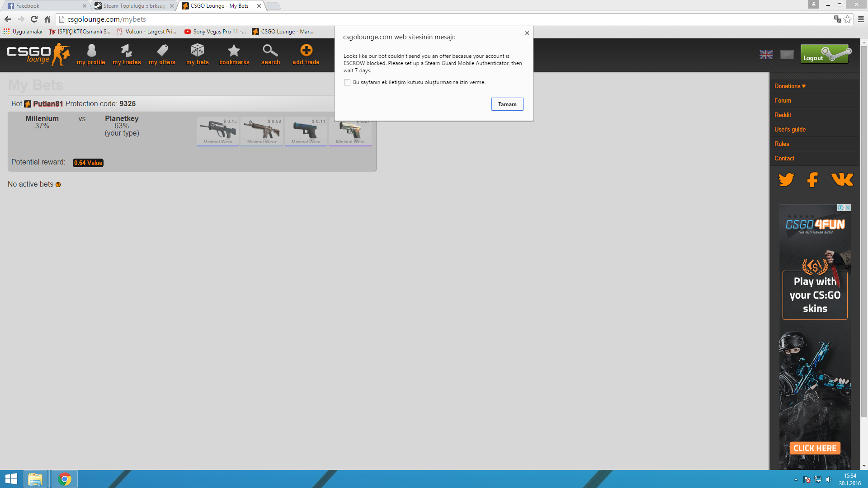Click the help icon beside No active bets

pyautogui.click(x=58, y=185)
